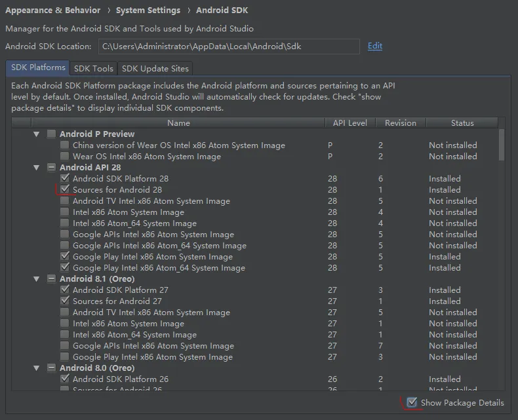Open the SDK Update Sites tab
This screenshot has width=518, height=420.
pos(155,68)
